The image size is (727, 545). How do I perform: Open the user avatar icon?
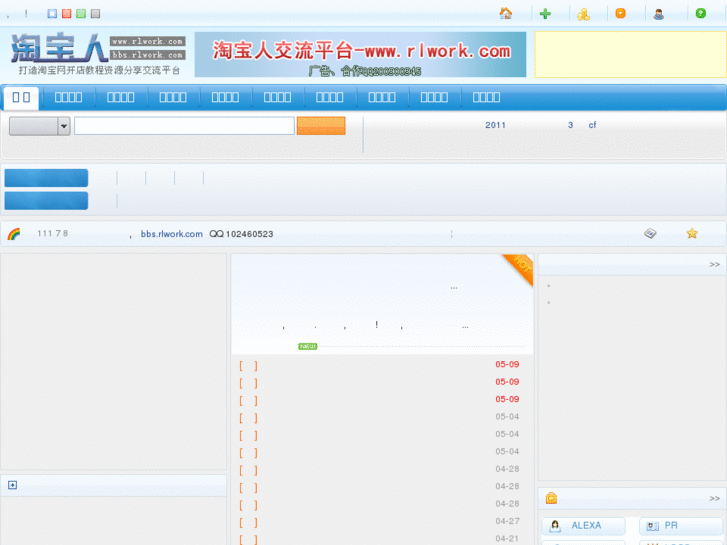coord(658,14)
